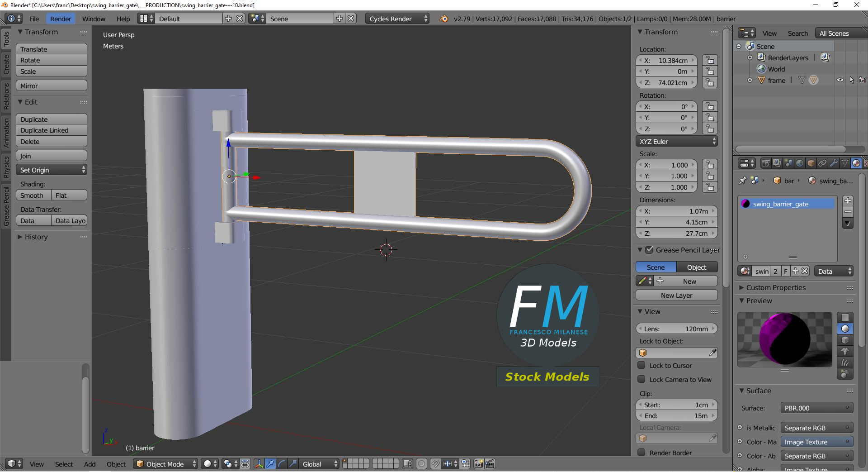Image resolution: width=868 pixels, height=472 pixels.
Task: Open the File menu
Action: tap(34, 19)
